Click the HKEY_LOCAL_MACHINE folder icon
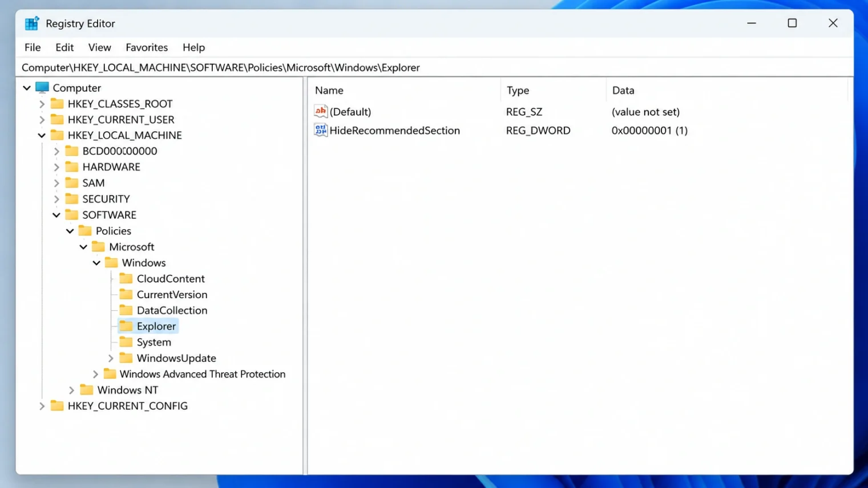Image resolution: width=868 pixels, height=488 pixels. click(x=57, y=135)
